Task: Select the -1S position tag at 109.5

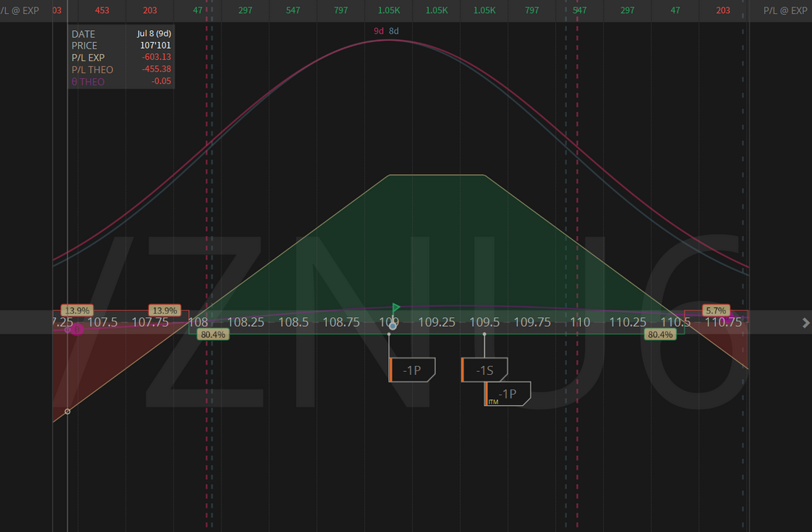Action: (x=484, y=370)
